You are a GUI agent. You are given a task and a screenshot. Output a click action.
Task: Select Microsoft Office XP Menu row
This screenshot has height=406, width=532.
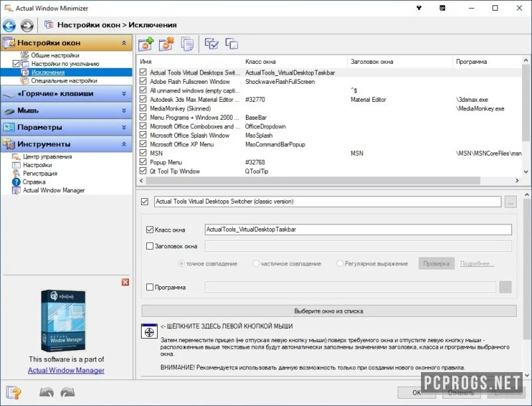pos(330,144)
